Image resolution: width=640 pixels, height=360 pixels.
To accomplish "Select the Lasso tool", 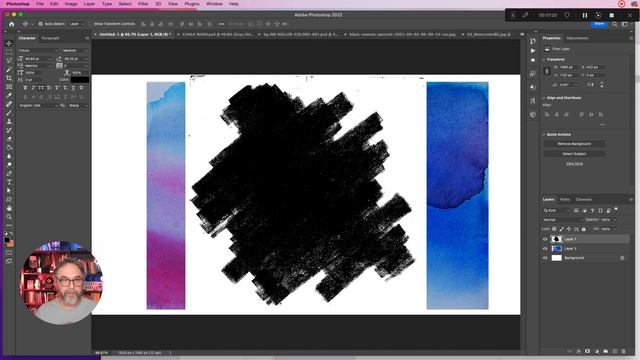I will pos(9,61).
